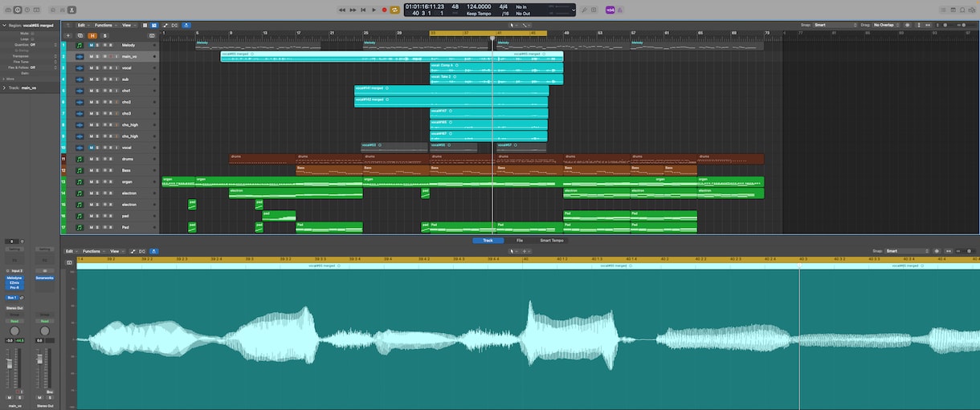The image size is (980, 410).
Task: Toggle the Metronome button
Action: tap(621, 10)
